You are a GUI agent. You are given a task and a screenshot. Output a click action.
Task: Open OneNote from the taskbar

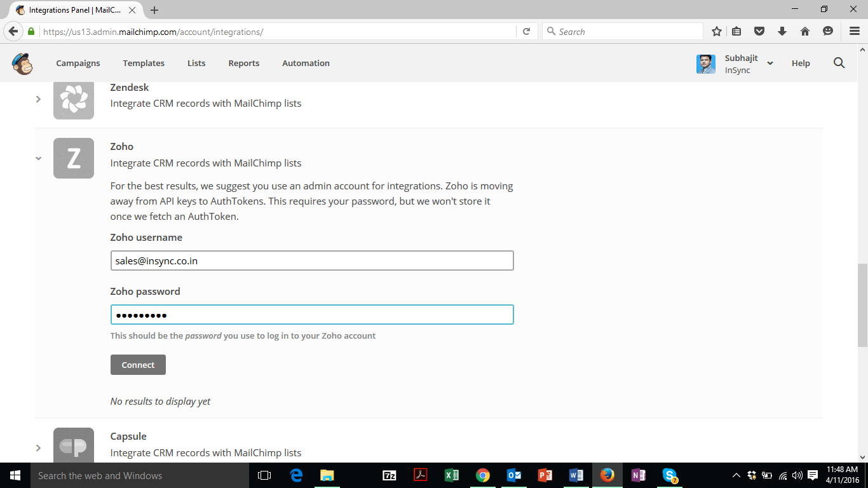click(639, 475)
